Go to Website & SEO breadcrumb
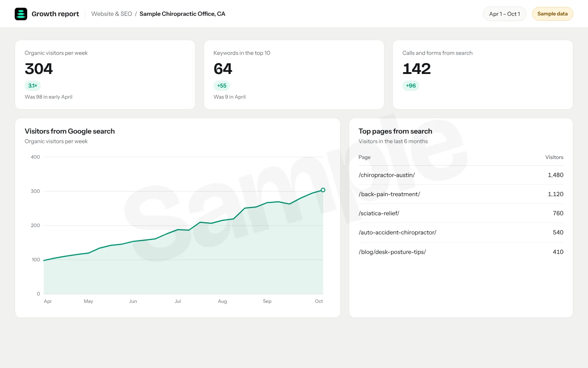This screenshot has width=588, height=368. point(112,14)
